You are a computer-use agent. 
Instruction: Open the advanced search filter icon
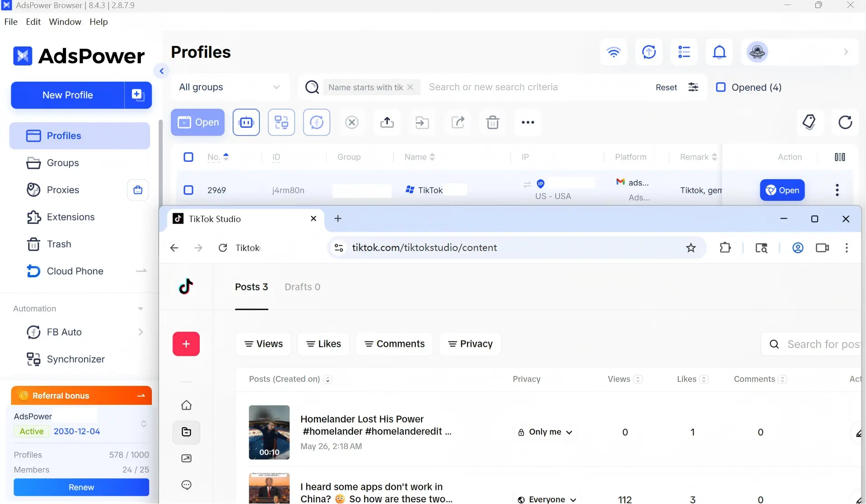coord(693,87)
